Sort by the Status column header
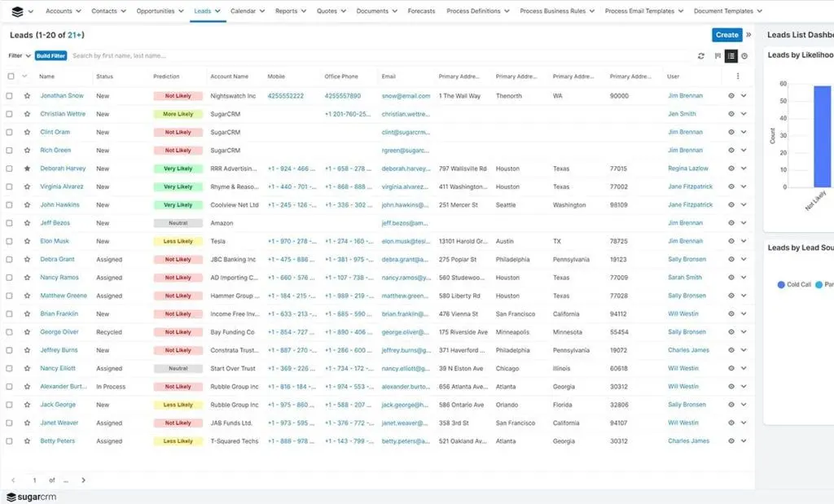 [105, 77]
